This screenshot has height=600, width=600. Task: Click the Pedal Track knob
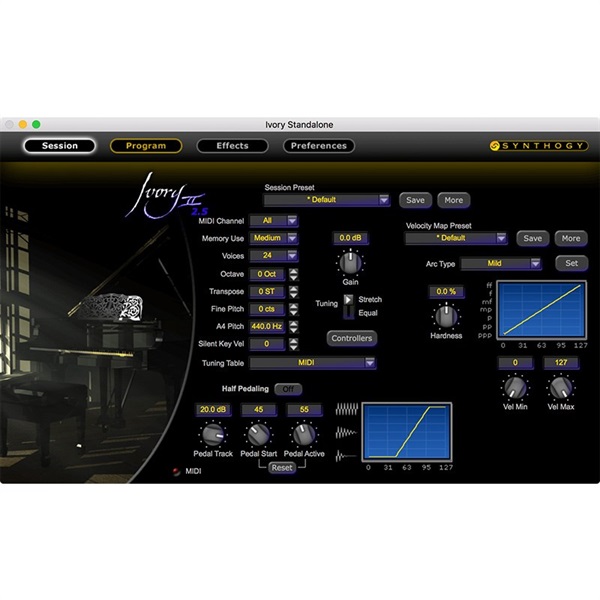pos(213,435)
